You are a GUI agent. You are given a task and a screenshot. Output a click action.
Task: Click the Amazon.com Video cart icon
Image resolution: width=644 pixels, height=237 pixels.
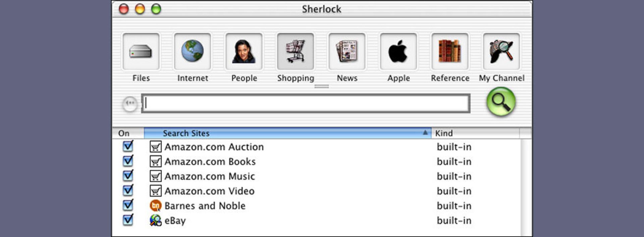pyautogui.click(x=156, y=191)
